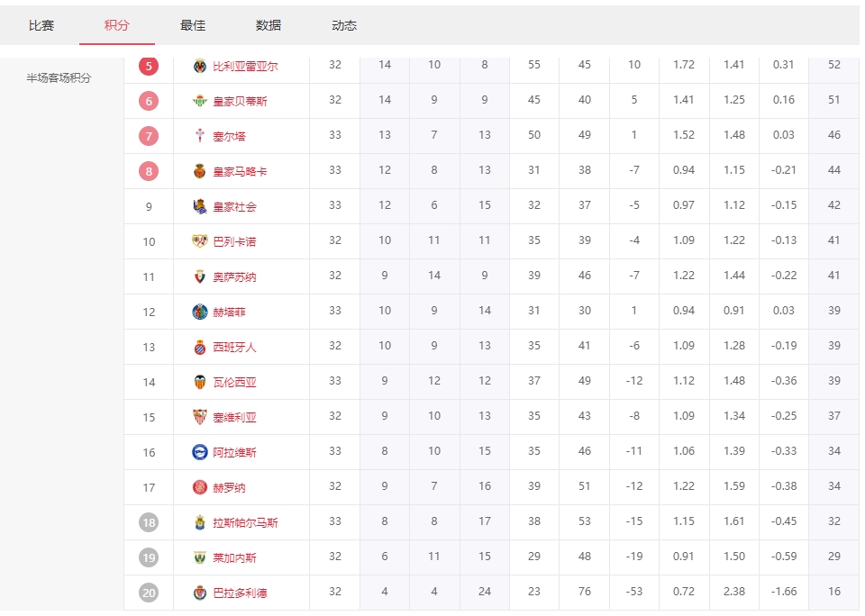The height and width of the screenshot is (616, 865).
Task: Open the 最佳 tab
Action: click(193, 25)
